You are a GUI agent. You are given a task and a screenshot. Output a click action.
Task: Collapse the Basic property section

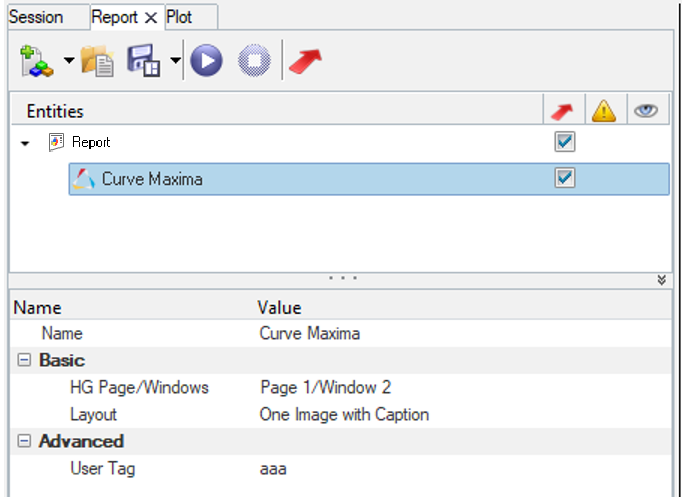pyautogui.click(x=24, y=360)
